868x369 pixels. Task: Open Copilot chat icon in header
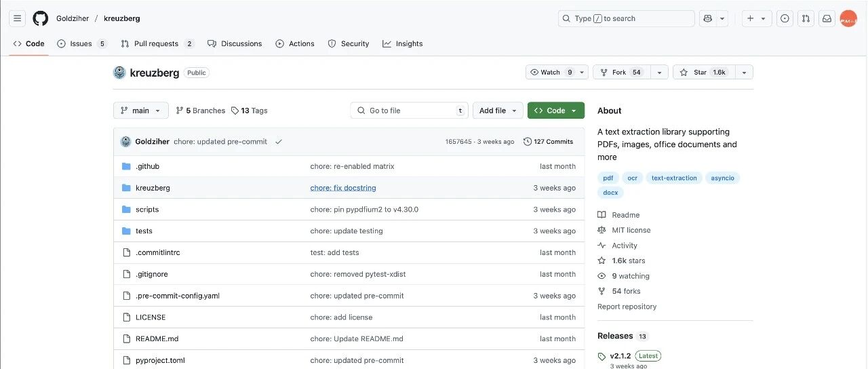tap(708, 18)
